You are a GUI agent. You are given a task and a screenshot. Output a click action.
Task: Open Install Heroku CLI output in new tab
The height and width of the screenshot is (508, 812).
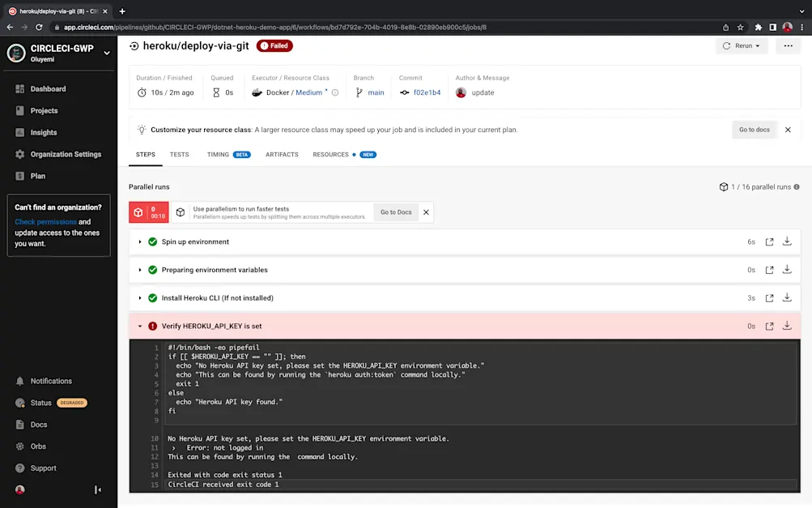770,298
